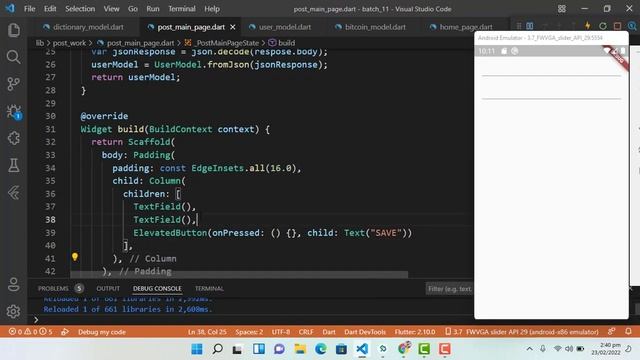This screenshot has width=640, height=360.
Task: Open the View menu
Action: click(111, 9)
